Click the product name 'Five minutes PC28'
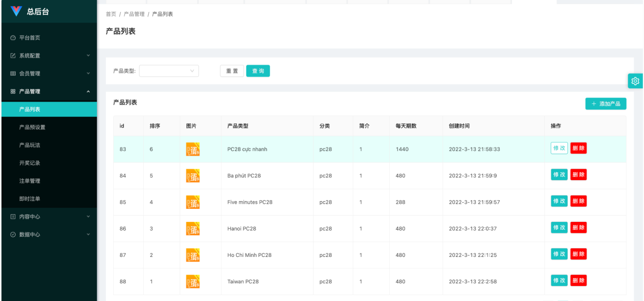The image size is (644, 301). (x=250, y=202)
